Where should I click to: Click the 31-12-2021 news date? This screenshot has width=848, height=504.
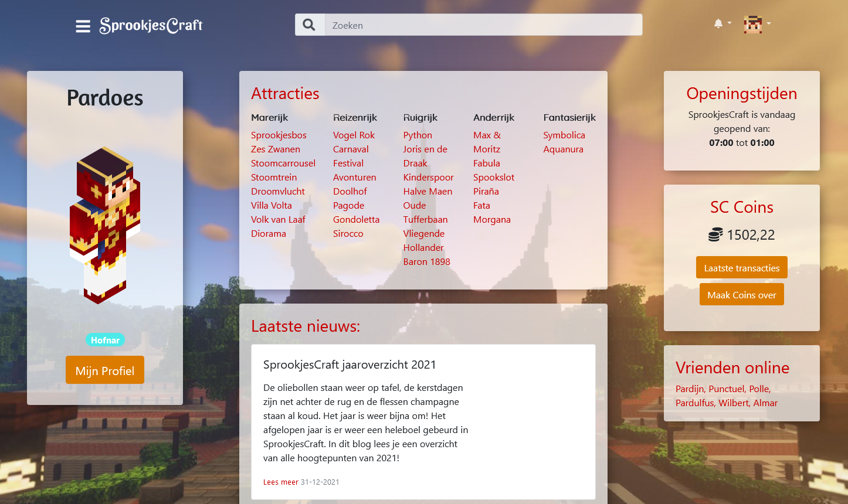pos(320,482)
